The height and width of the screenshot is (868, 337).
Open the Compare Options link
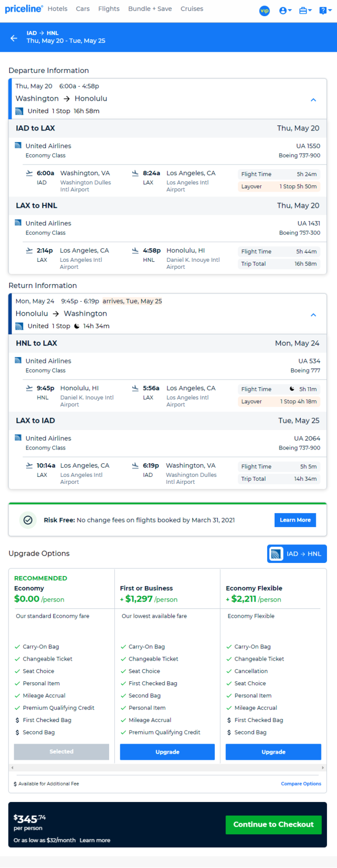tap(301, 783)
